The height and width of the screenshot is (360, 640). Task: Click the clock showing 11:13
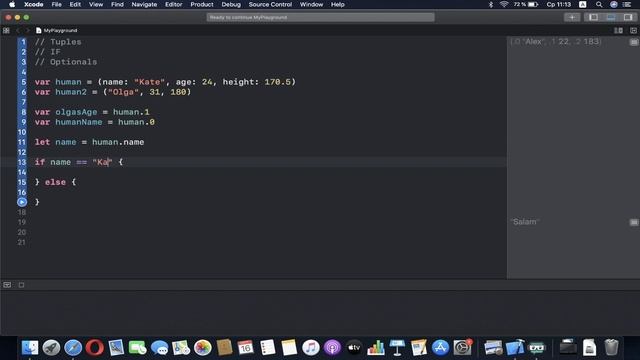coord(559,4)
